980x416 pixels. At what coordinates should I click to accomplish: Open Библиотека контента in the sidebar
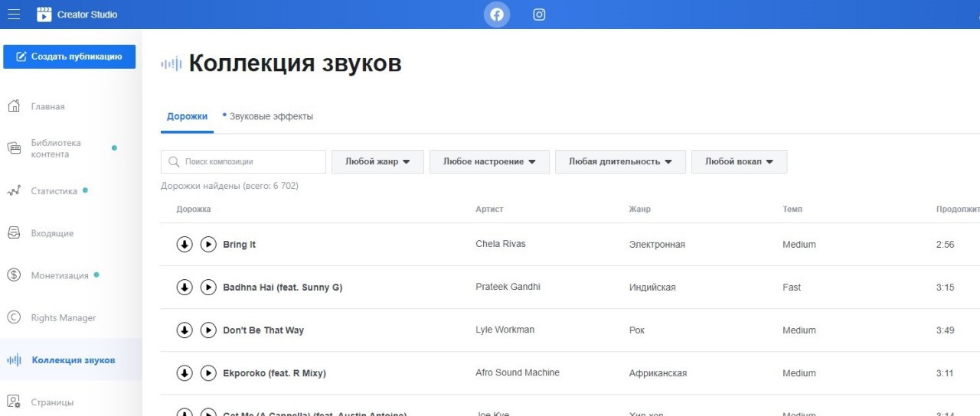[x=56, y=148]
